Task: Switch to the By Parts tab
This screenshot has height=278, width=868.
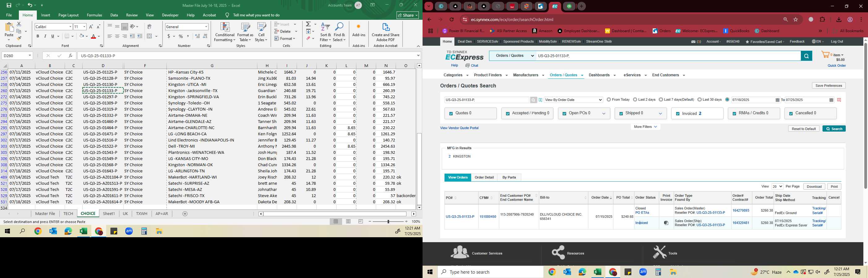Action: (509, 177)
